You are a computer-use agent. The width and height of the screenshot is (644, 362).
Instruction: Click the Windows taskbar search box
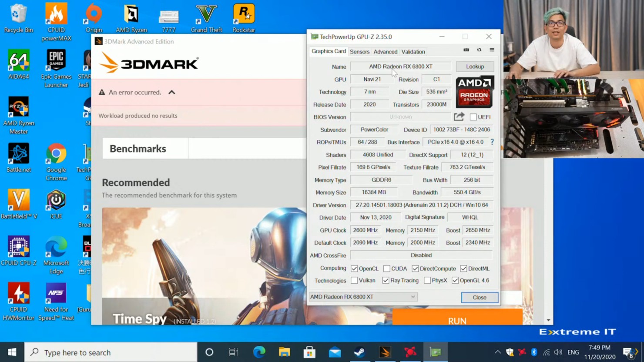tap(111, 352)
